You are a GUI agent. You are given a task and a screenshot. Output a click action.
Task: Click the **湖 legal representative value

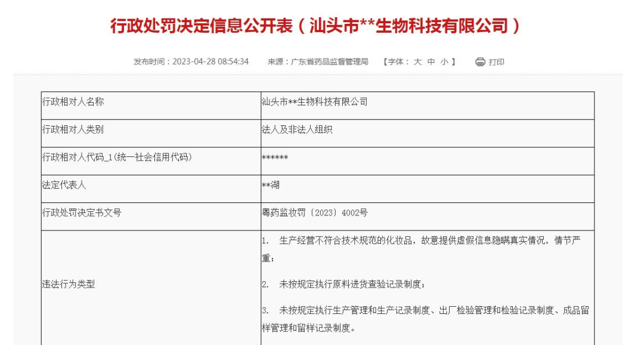coord(271,185)
